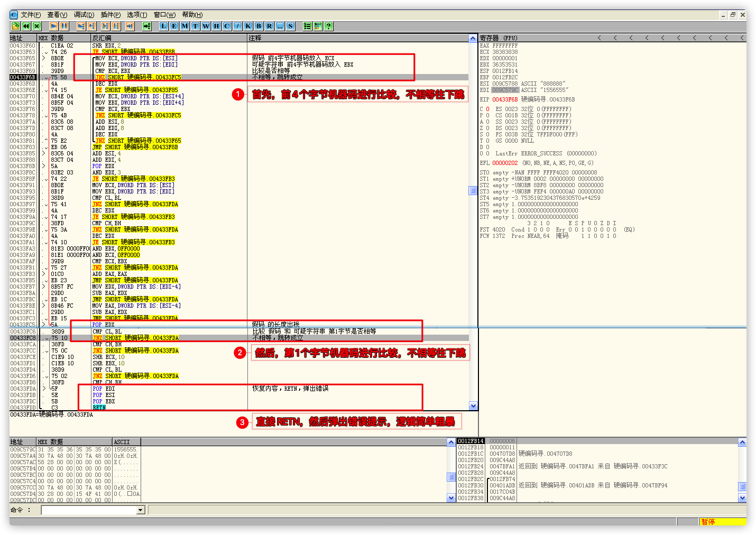Open the 插件(P) plugins menu
Image resolution: width=756 pixels, height=535 pixels.
pos(110,15)
